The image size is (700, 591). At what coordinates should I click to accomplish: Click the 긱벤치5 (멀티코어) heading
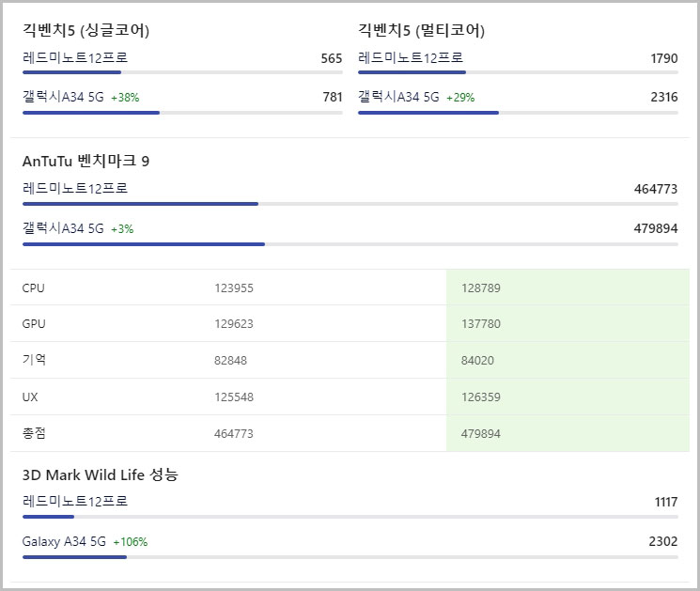[x=422, y=30]
